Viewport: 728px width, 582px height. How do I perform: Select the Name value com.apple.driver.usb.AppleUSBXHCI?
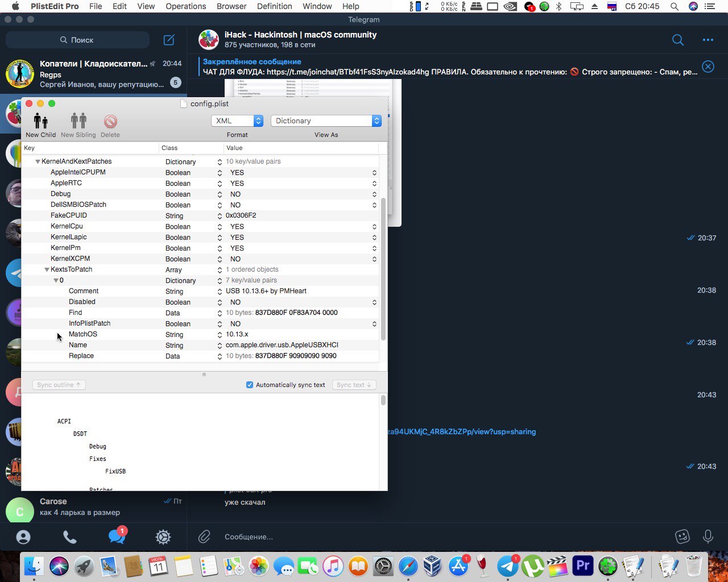tap(282, 345)
